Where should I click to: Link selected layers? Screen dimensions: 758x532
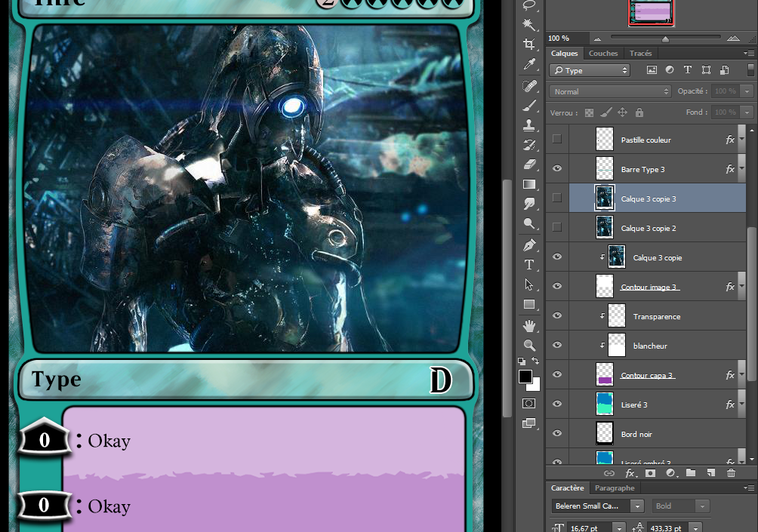pyautogui.click(x=609, y=473)
